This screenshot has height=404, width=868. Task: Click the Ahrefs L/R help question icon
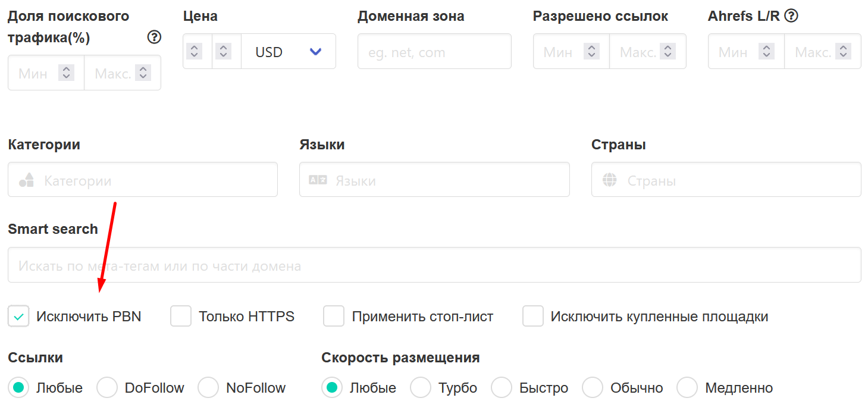[791, 16]
